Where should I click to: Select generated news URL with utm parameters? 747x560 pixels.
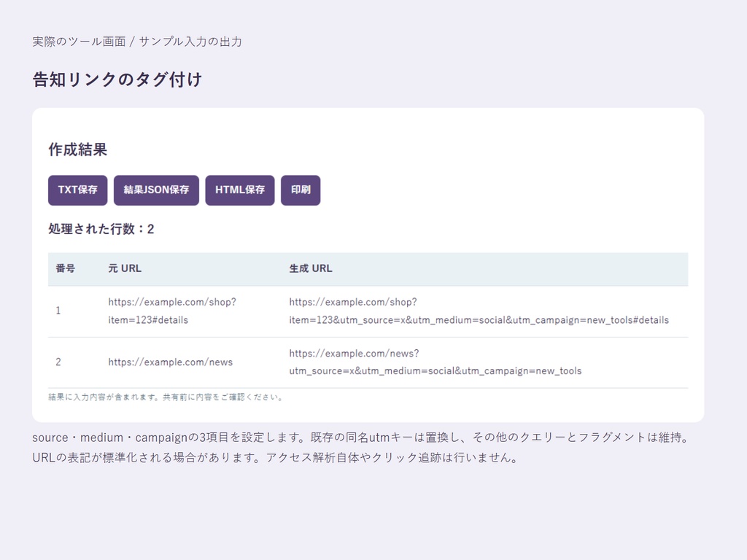pos(436,362)
